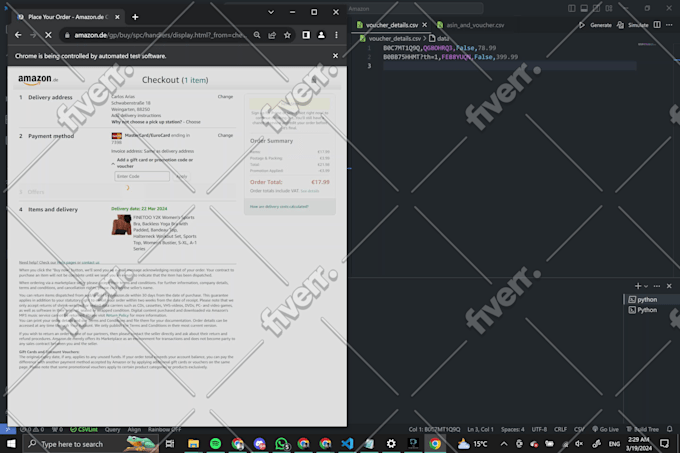Toggle the VS Code bottom panel layout icon
This screenshot has height=453, width=680.
point(584,8)
